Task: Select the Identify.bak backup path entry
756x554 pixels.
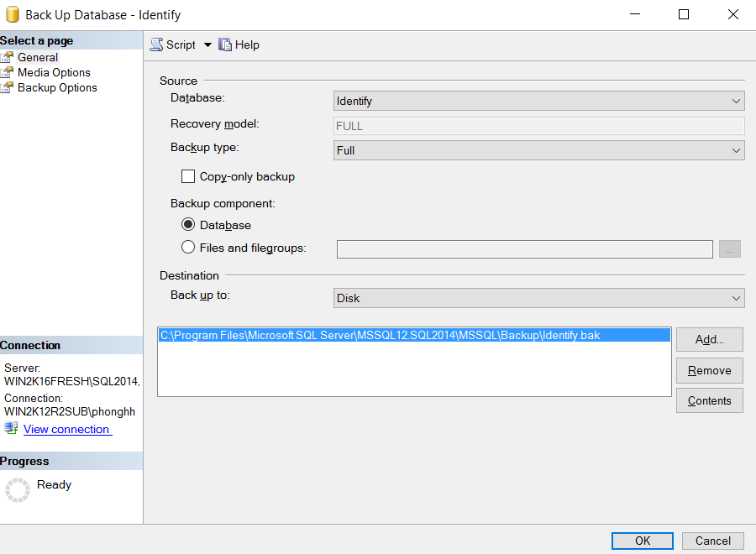Action: (x=380, y=336)
